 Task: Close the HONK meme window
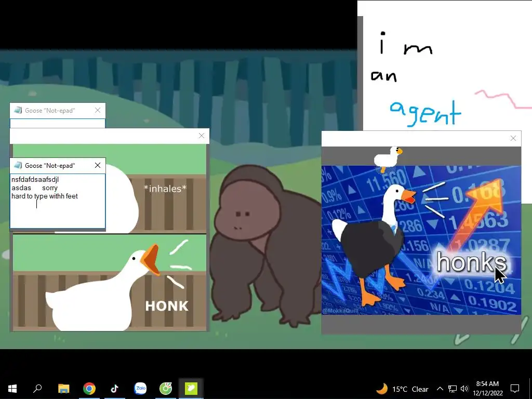[202, 136]
